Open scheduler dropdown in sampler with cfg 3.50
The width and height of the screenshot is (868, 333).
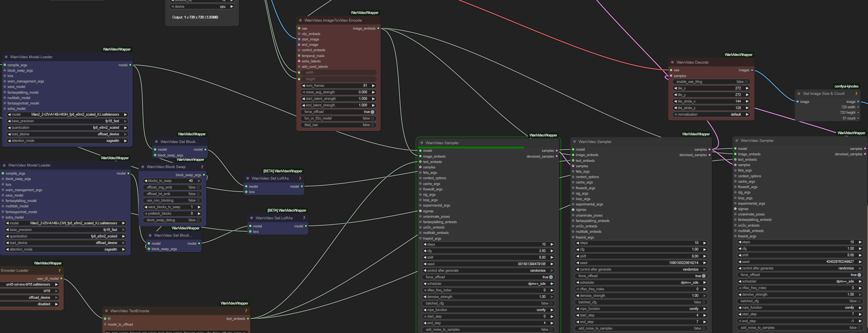pos(489,284)
